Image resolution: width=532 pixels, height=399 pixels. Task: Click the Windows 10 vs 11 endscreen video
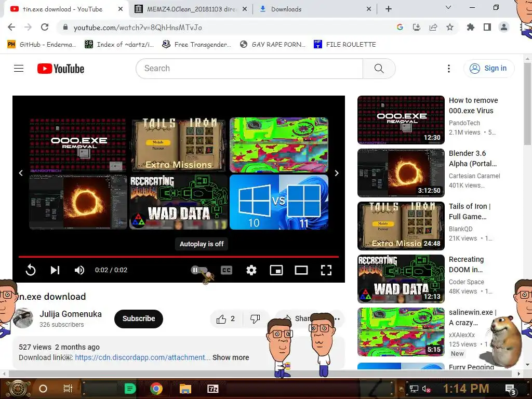click(279, 202)
